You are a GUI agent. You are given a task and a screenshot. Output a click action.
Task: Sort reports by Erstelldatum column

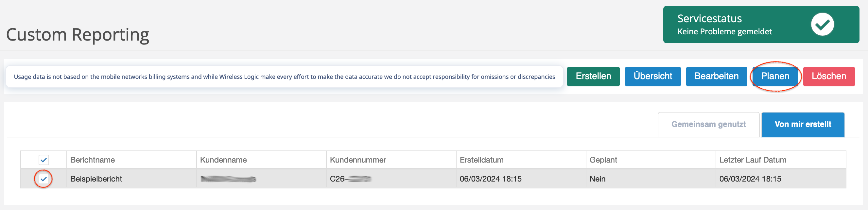coord(481,160)
